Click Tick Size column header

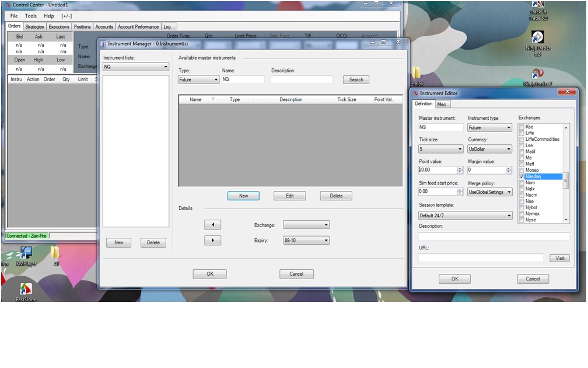pyautogui.click(x=346, y=99)
